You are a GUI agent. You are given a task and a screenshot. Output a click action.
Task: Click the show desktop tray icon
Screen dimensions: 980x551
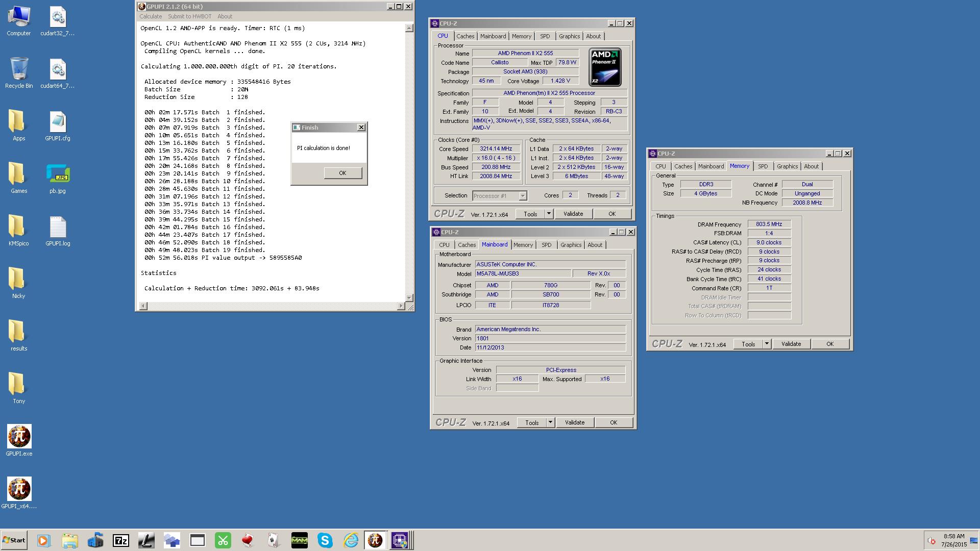[x=974, y=540]
